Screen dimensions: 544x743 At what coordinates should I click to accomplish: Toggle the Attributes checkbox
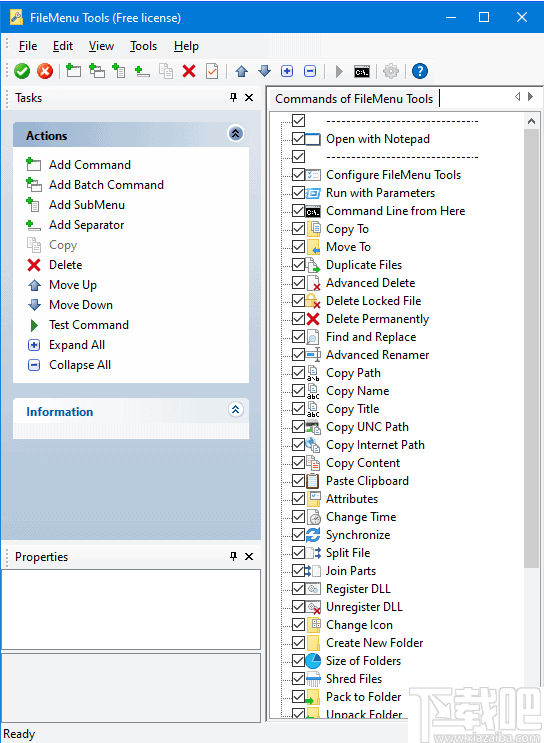(298, 499)
